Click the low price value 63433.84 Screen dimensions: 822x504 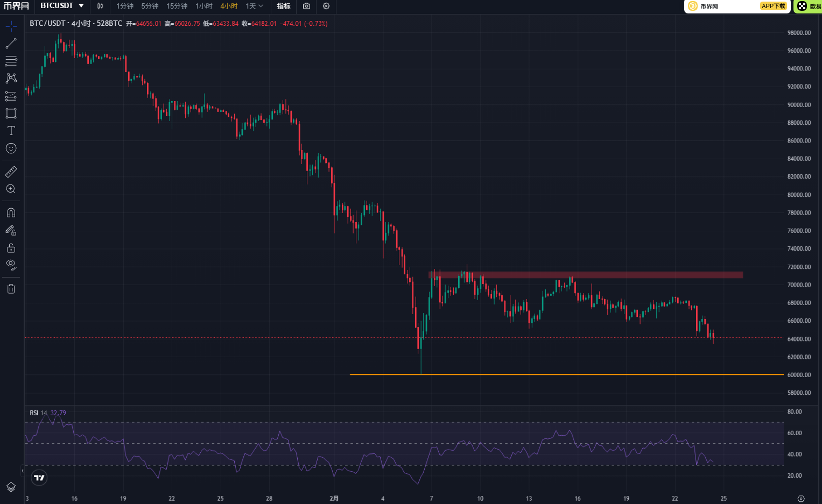226,24
